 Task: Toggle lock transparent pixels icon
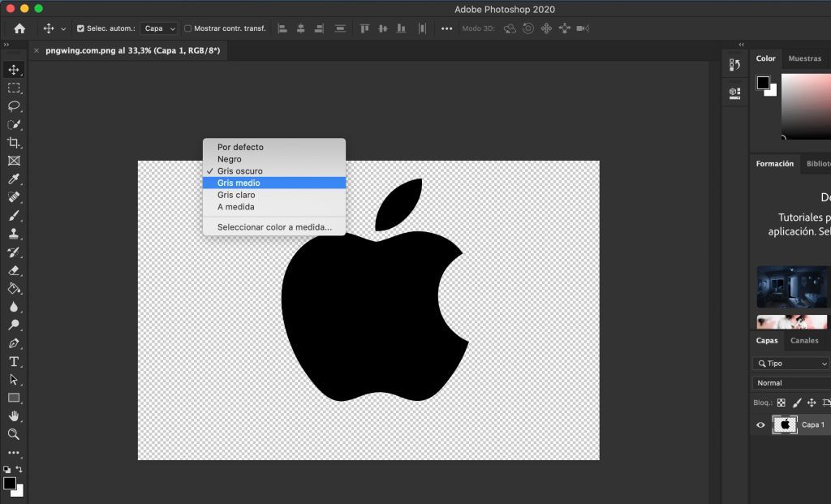pyautogui.click(x=781, y=403)
